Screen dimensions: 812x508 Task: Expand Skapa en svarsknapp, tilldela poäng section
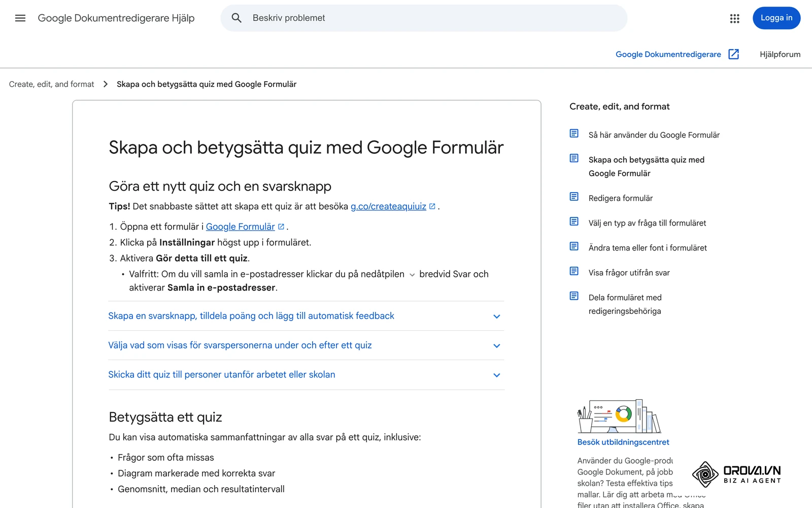(306, 316)
